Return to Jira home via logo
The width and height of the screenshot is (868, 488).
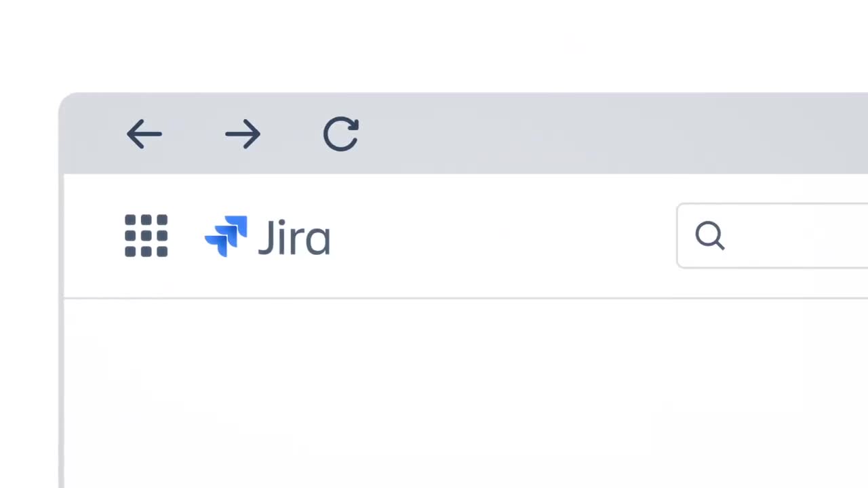(x=267, y=236)
